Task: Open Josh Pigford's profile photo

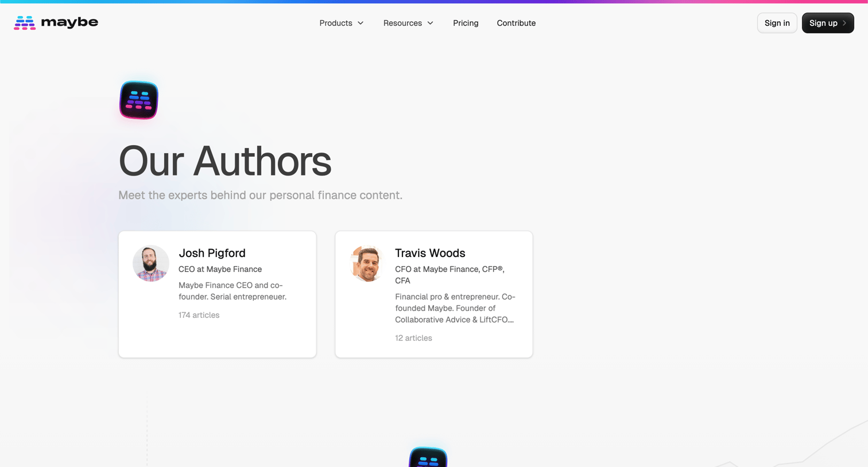Action: click(151, 263)
